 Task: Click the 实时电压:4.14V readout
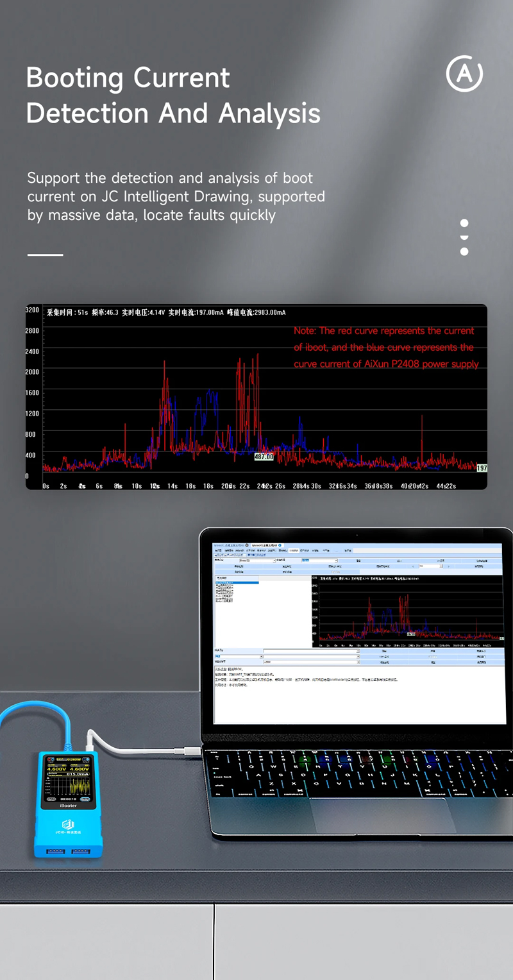(x=144, y=312)
